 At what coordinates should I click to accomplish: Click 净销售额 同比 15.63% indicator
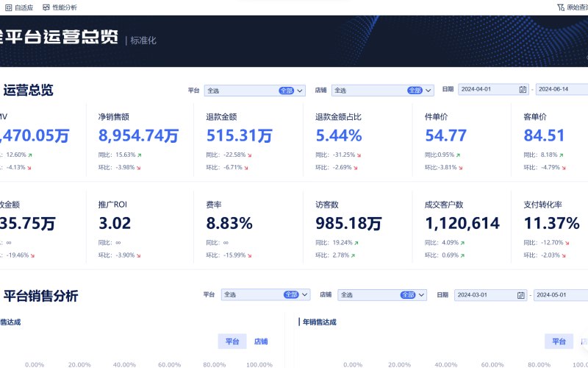pyautogui.click(x=120, y=155)
